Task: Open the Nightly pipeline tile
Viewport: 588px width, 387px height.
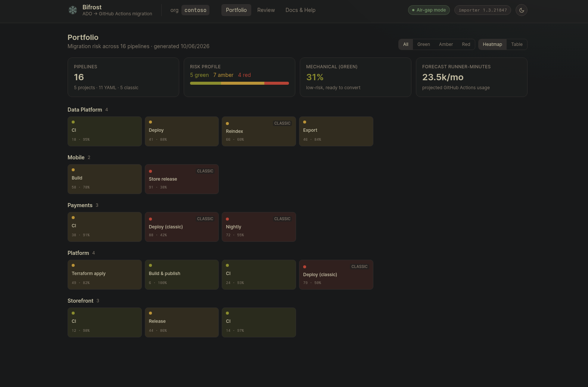Action: 259,227
